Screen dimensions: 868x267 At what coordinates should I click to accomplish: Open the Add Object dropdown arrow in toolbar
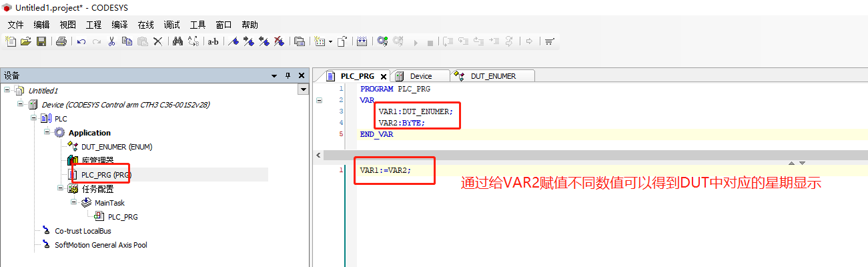330,41
